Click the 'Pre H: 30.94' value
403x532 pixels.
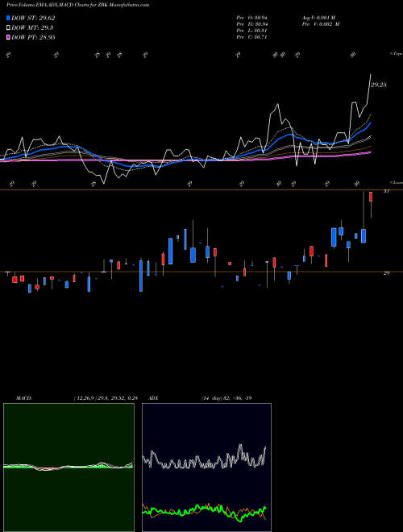pos(252,24)
